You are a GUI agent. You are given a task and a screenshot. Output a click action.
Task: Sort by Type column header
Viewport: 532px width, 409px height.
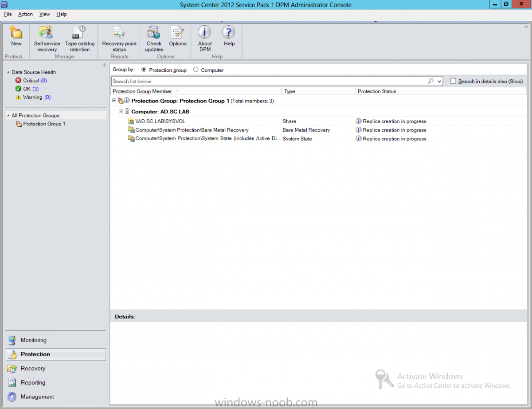[x=318, y=91]
